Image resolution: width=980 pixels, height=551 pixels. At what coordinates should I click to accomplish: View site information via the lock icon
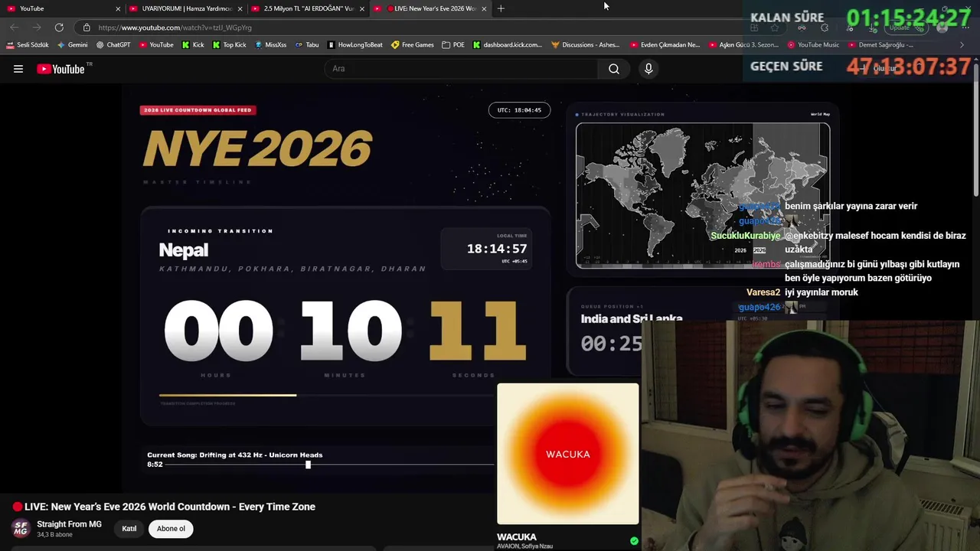point(87,28)
